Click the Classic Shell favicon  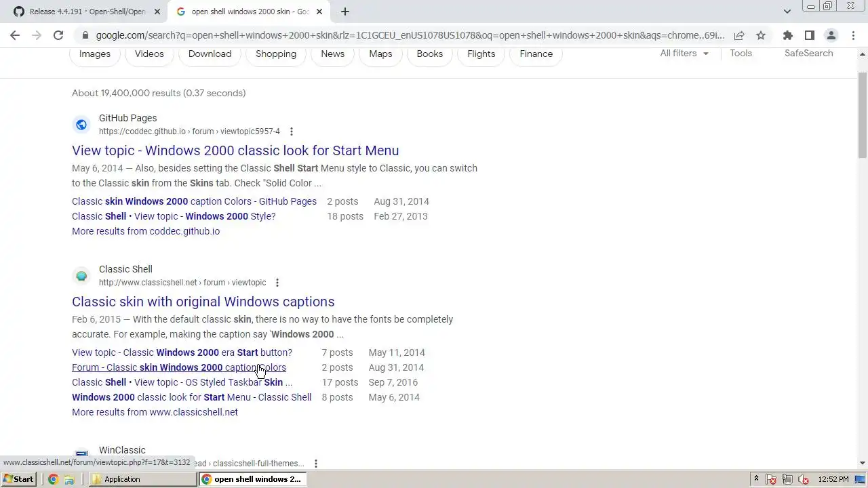coord(81,276)
